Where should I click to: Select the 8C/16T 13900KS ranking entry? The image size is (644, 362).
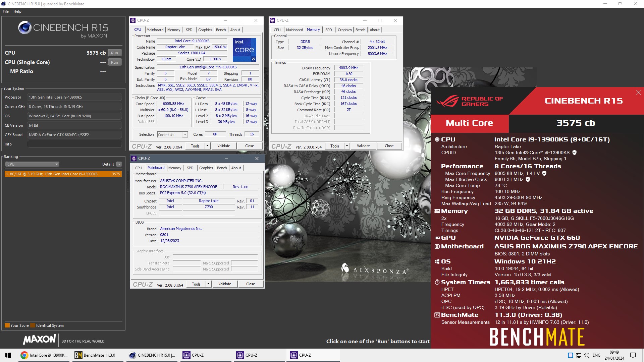[x=63, y=174]
